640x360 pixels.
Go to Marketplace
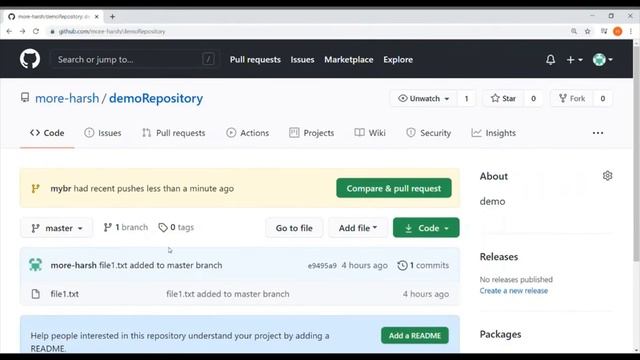349,60
